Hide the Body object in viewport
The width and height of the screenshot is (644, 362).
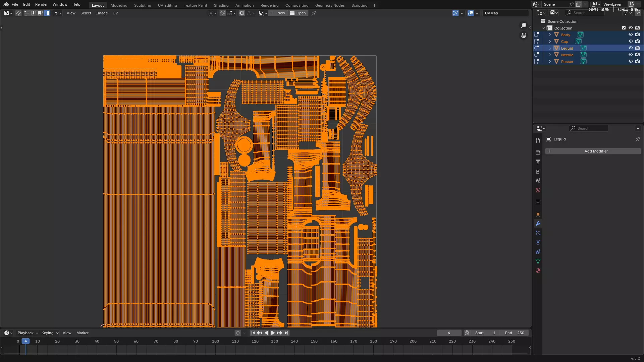[x=631, y=35]
